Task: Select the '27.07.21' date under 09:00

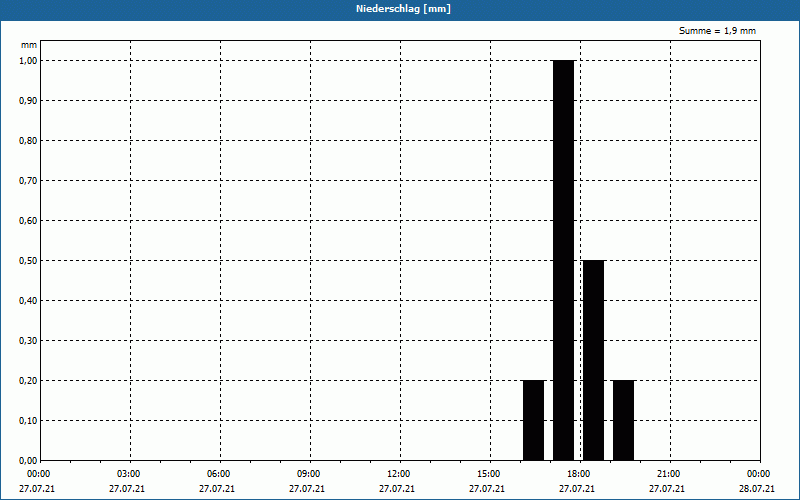Action: coord(307,489)
